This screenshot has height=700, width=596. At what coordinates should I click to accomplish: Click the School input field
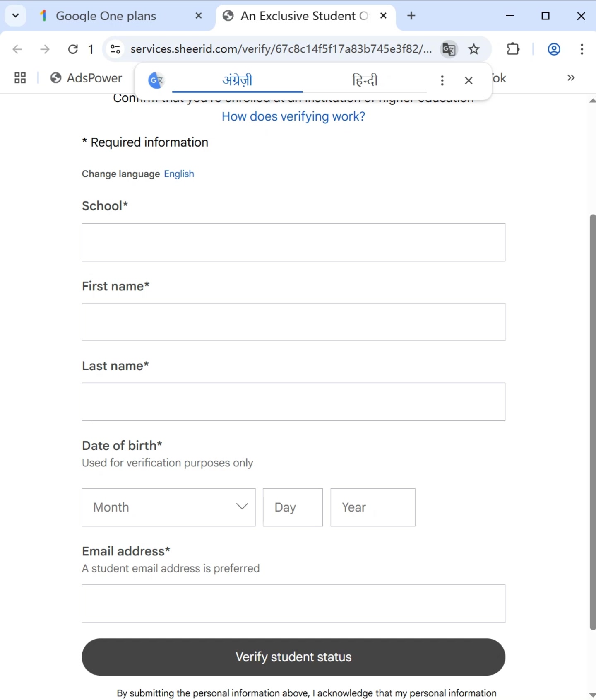[x=293, y=242]
